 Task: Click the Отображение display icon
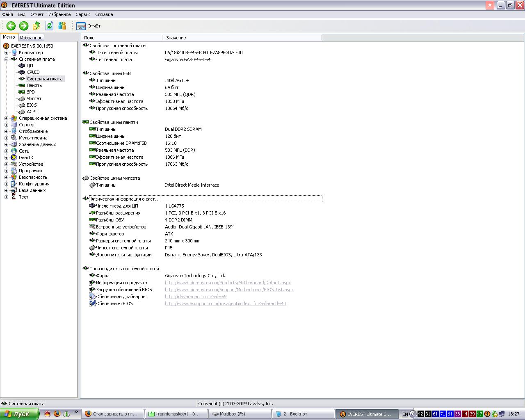[x=14, y=131]
